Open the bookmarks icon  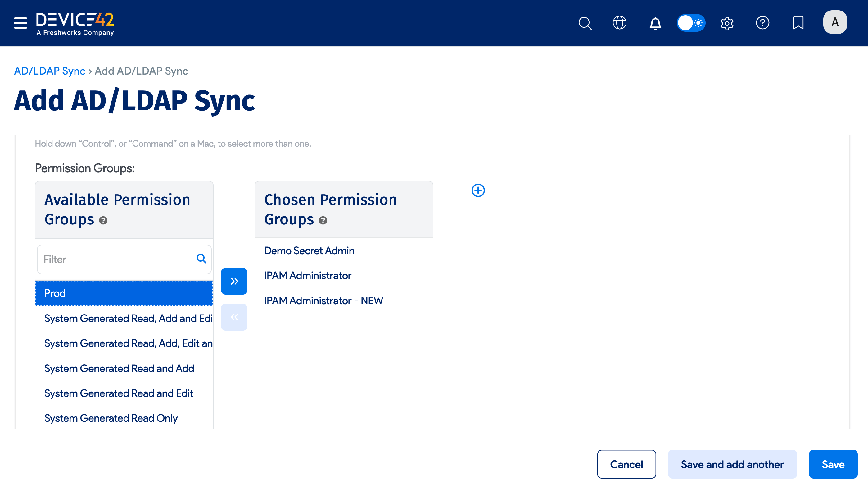pyautogui.click(x=798, y=23)
